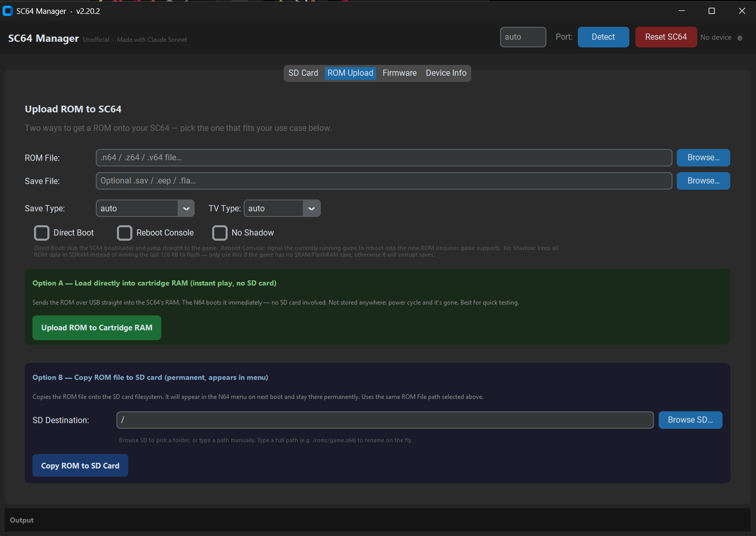Click the 'ROM File:' label
Image resolution: width=756 pixels, height=536 pixels.
pos(42,158)
